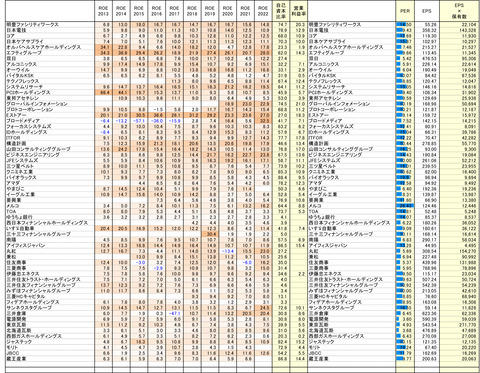Select the ROE 2018 column header

click(x=192, y=11)
